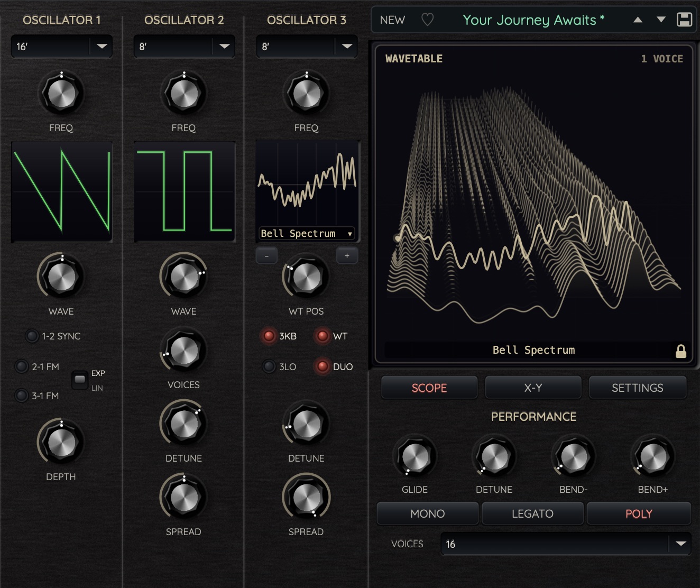Toggle the wavetable lock icon

point(681,351)
